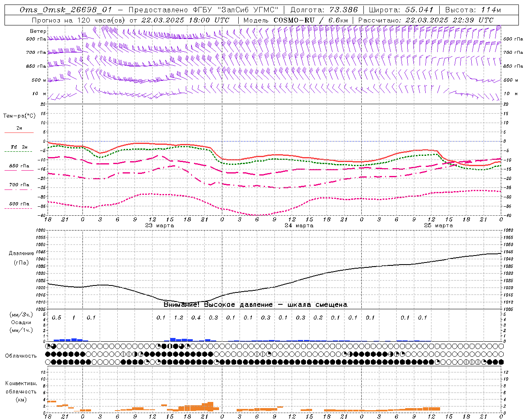The height and width of the screenshot is (420, 525).
Task: Click the 1.2 precipitation value
Action: point(178,318)
